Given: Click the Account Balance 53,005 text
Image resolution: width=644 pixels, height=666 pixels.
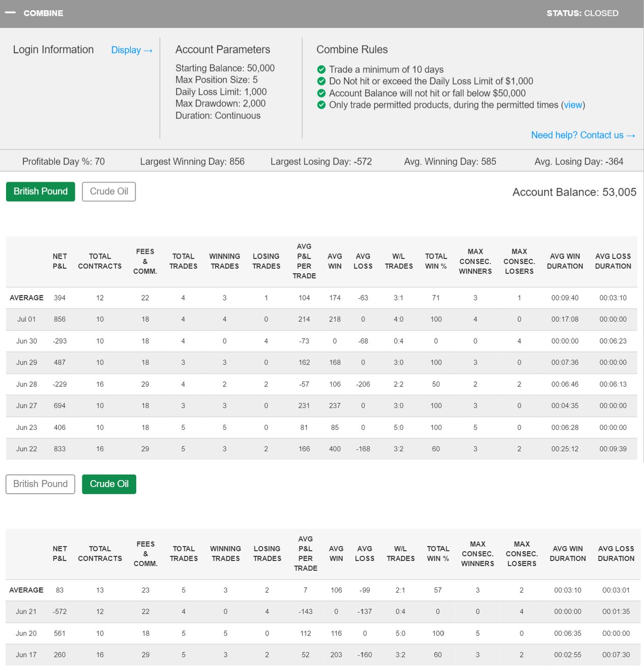Looking at the screenshot, I should pyautogui.click(x=574, y=192).
